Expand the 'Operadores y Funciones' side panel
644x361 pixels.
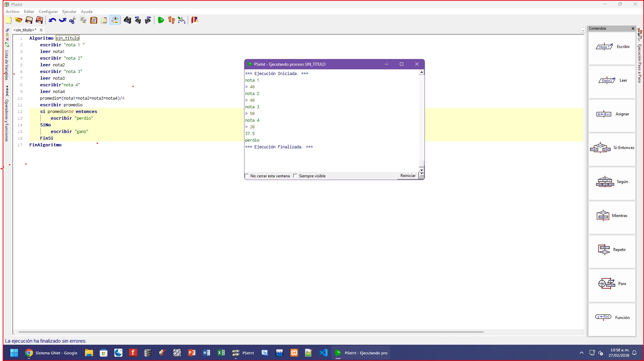click(6, 120)
